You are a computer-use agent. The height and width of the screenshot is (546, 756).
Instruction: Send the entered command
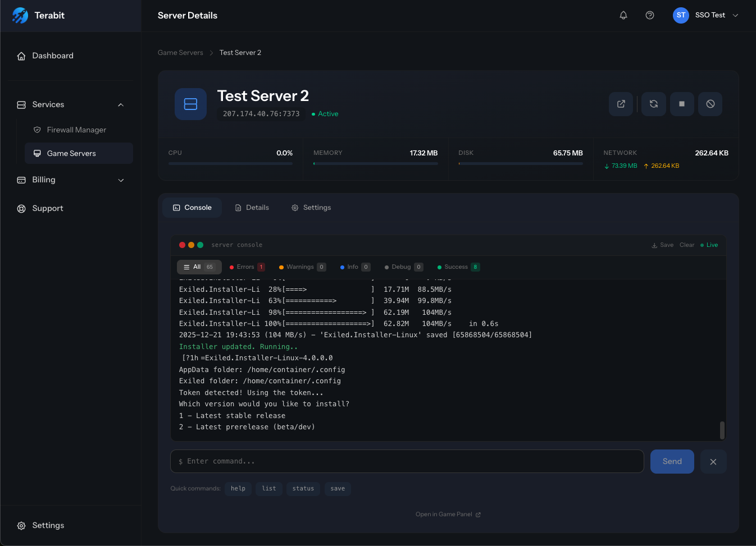tap(672, 461)
